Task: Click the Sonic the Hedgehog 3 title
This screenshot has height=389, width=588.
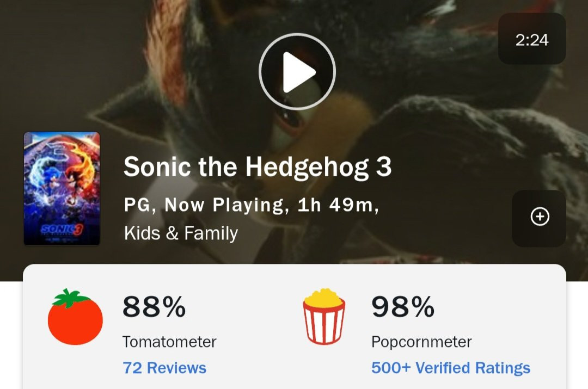Action: [258, 167]
